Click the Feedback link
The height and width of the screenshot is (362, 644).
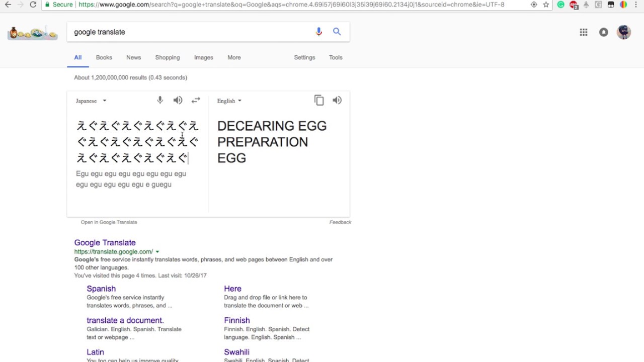pos(340,222)
